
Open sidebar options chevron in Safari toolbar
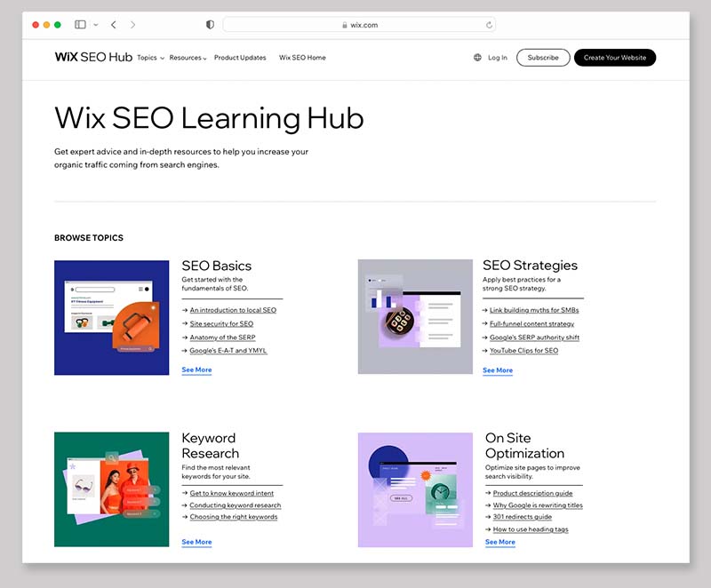(96, 25)
